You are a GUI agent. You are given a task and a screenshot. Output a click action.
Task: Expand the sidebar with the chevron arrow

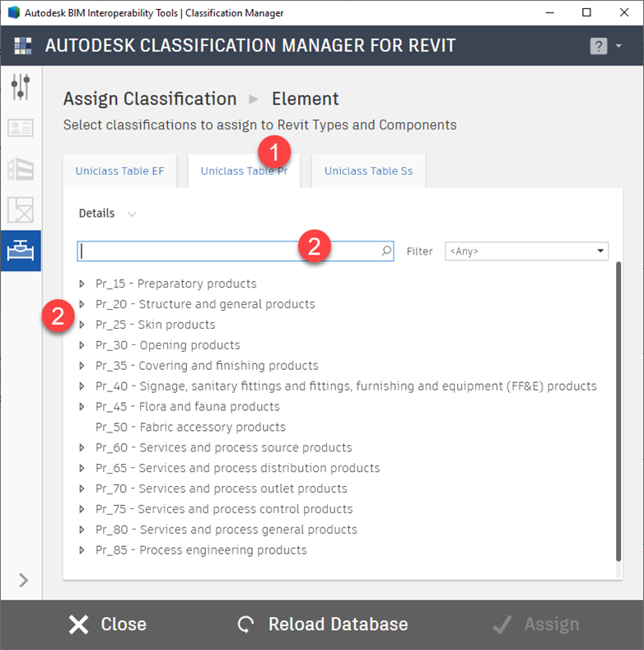pos(23,580)
